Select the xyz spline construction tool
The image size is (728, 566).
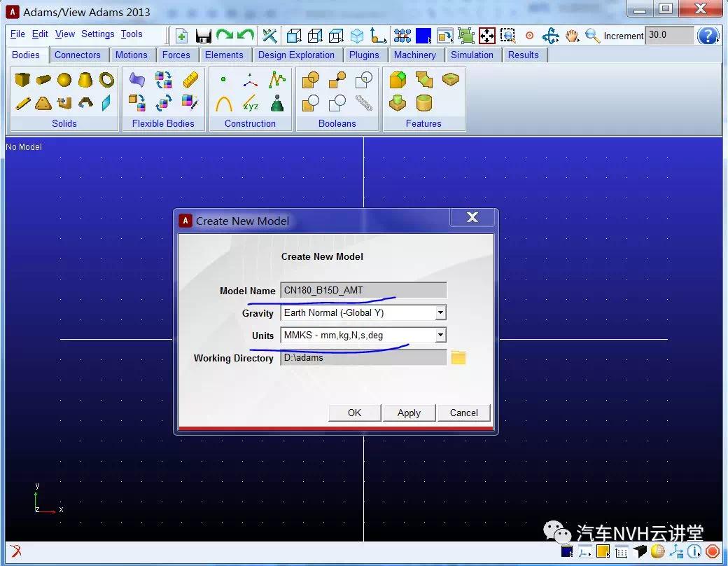(251, 103)
